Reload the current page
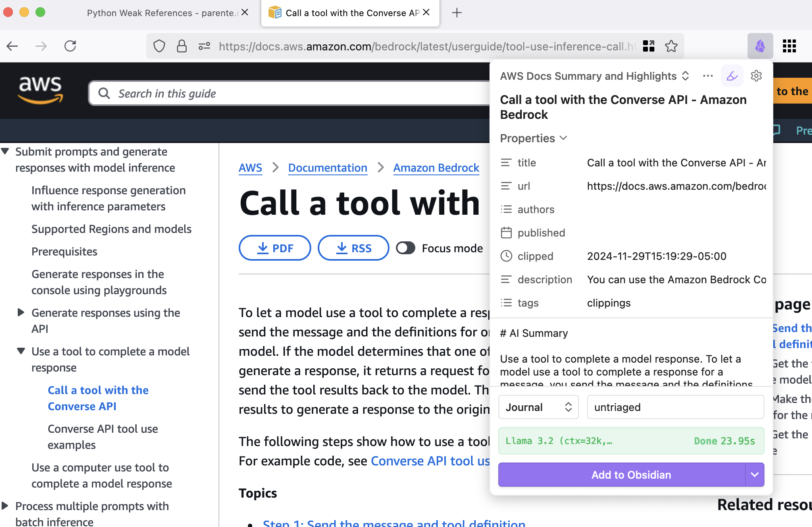Screen dimensions: 812x527 pyautogui.click(x=70, y=46)
